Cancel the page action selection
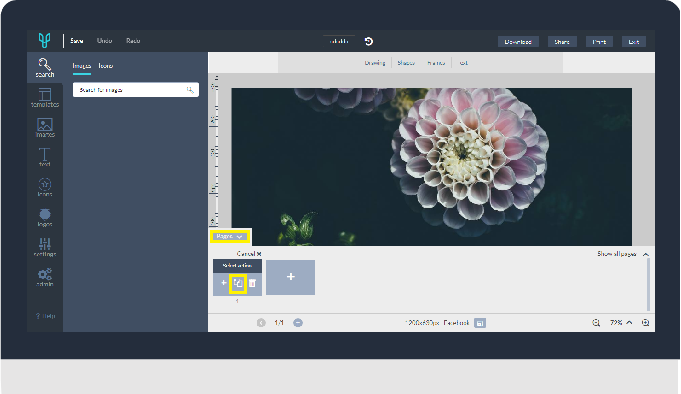 (249, 254)
